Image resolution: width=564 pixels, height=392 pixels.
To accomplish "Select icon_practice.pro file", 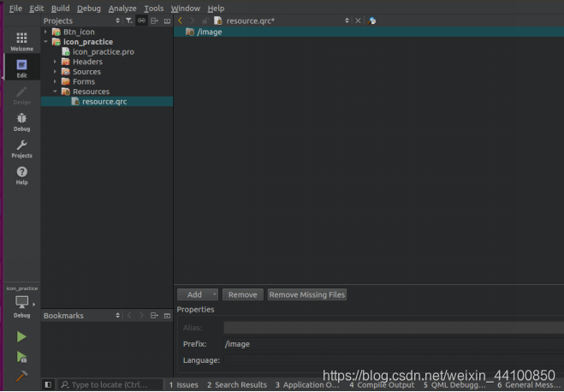I will click(x=104, y=52).
